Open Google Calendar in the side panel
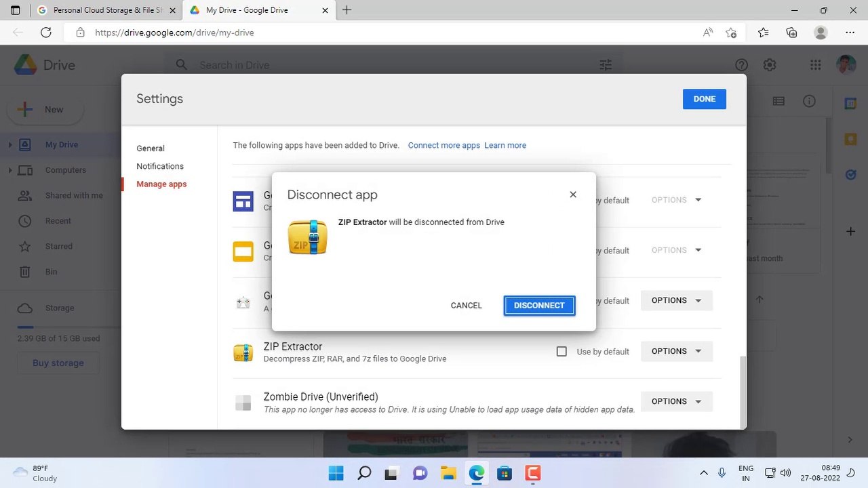The width and height of the screenshot is (868, 488). [850, 103]
